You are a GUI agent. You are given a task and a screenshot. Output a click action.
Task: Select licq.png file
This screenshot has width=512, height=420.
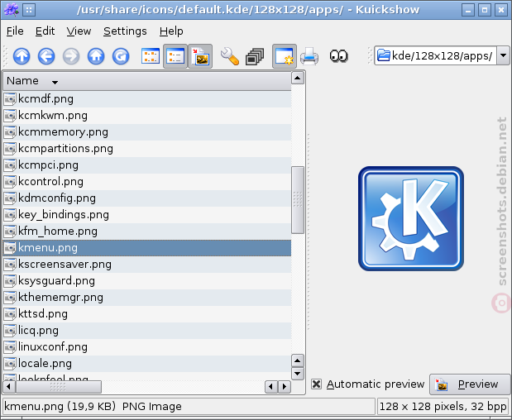pos(146,331)
